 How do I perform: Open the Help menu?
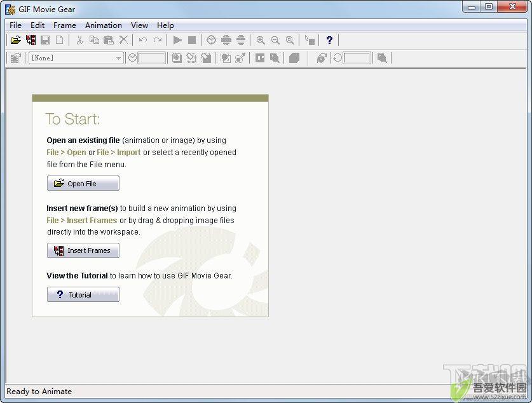click(x=165, y=25)
